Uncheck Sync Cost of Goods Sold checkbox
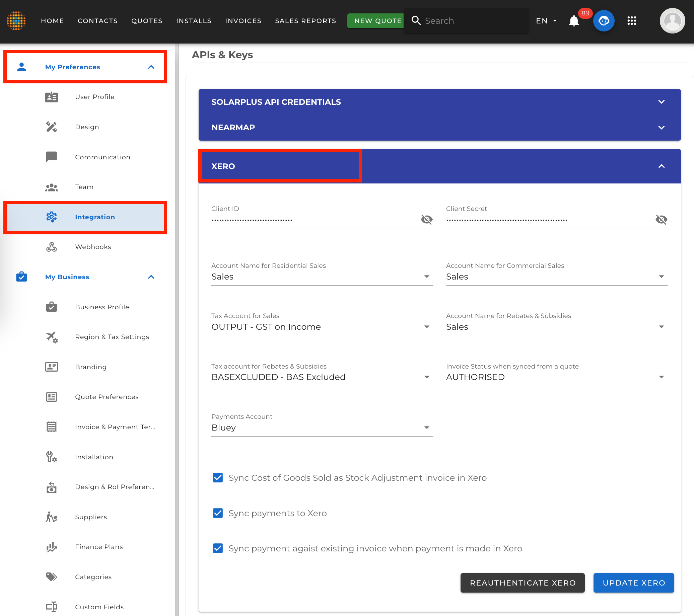 tap(218, 477)
